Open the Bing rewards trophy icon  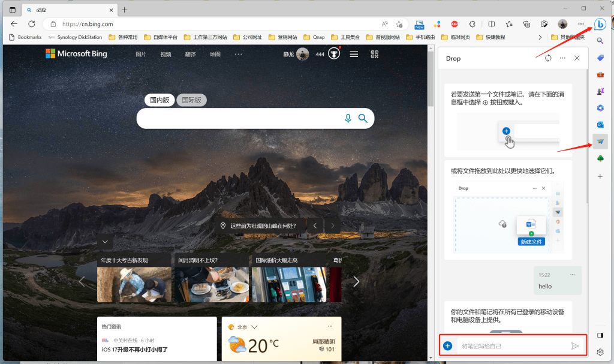point(334,54)
